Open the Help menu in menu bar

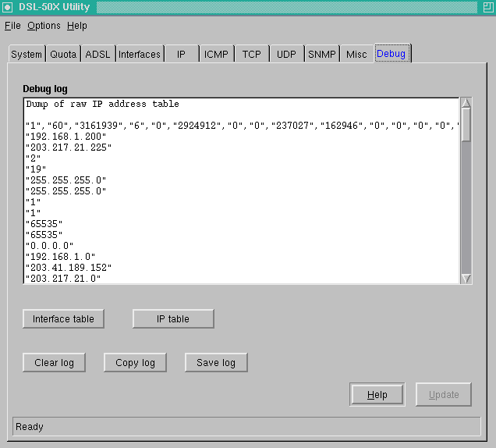pos(77,26)
